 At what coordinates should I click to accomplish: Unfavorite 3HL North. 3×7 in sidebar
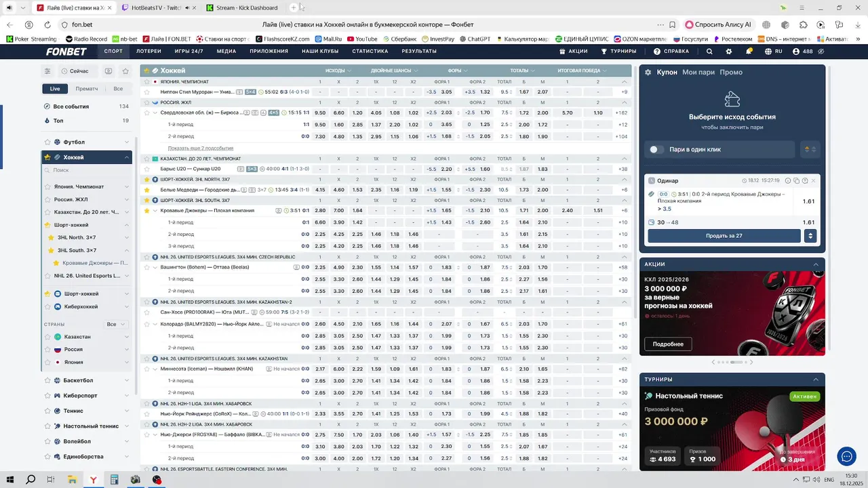[50, 238]
